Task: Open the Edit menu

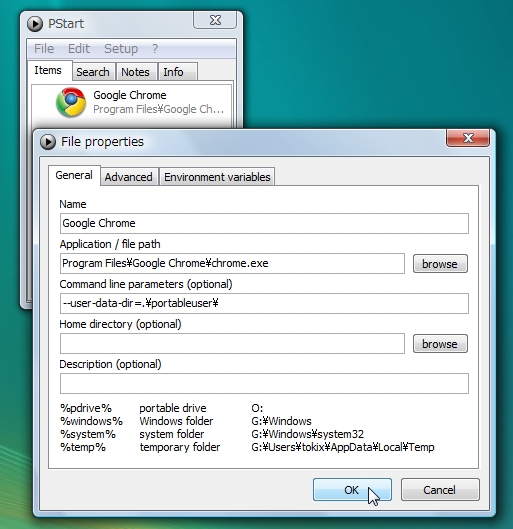Action: click(79, 49)
